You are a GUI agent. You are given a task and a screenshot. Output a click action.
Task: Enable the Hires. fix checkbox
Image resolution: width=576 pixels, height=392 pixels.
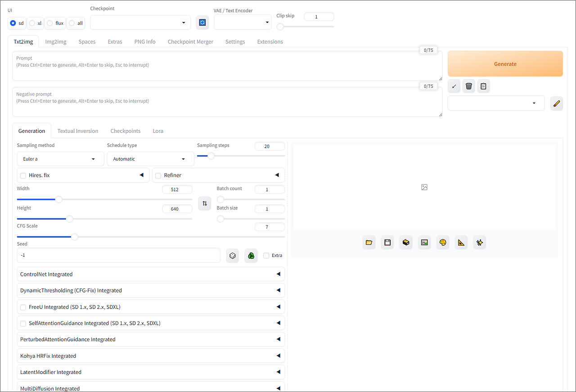tap(23, 176)
